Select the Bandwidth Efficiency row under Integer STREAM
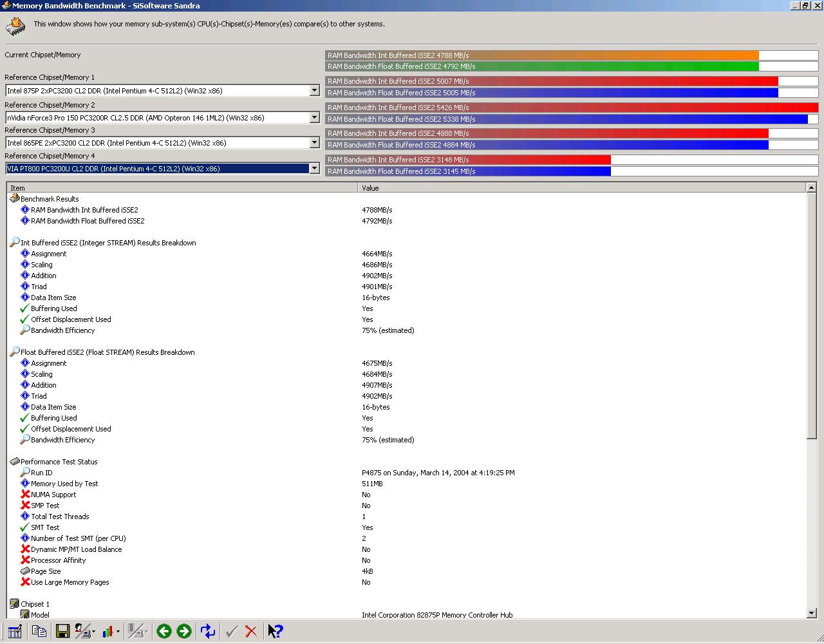 coord(62,330)
